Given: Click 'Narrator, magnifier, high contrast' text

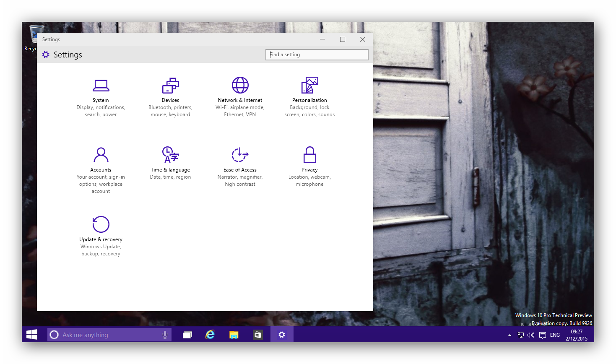Looking at the screenshot, I should pyautogui.click(x=240, y=181).
